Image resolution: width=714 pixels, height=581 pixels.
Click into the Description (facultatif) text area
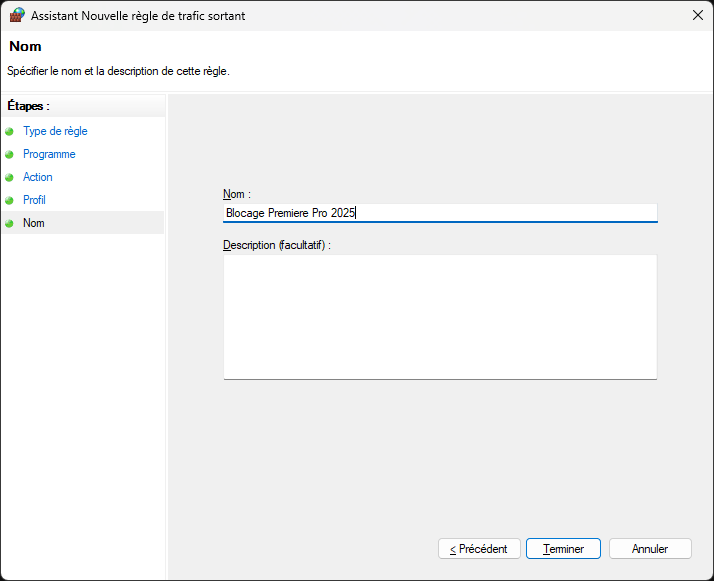pyautogui.click(x=440, y=317)
